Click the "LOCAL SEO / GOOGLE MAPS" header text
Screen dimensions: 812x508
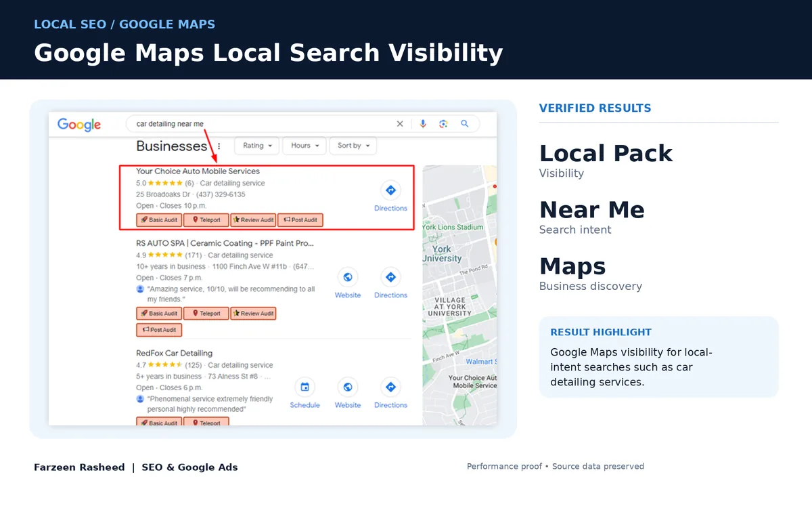[125, 24]
